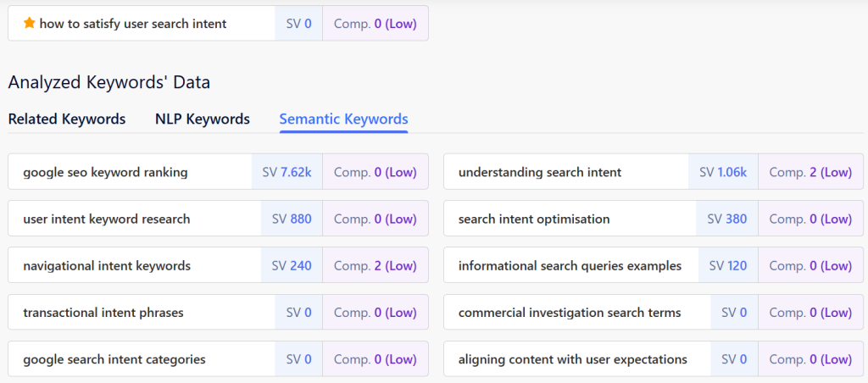Choose the 'transactional intent phrases' keyword
This screenshot has width=868, height=383.
click(103, 313)
